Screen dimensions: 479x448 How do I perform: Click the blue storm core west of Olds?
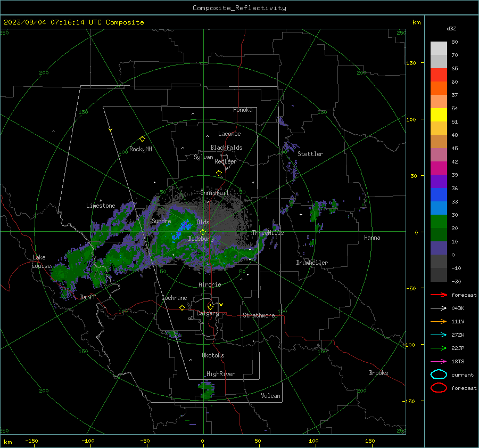click(x=182, y=230)
